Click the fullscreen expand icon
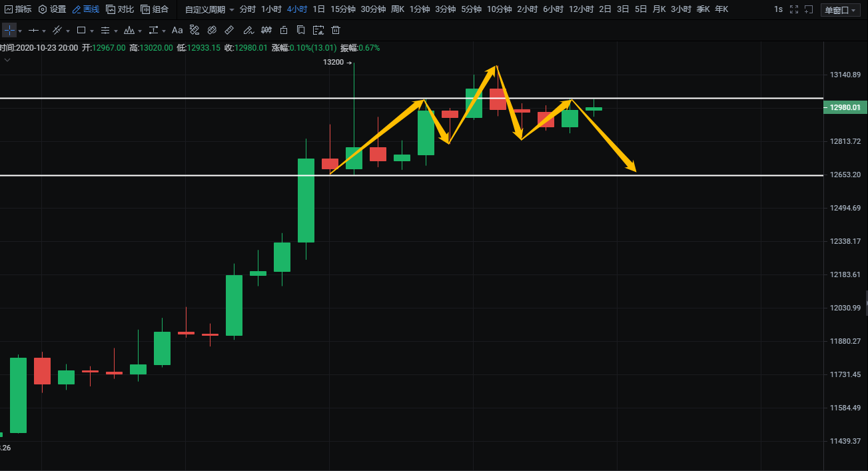The image size is (868, 471). (793, 9)
